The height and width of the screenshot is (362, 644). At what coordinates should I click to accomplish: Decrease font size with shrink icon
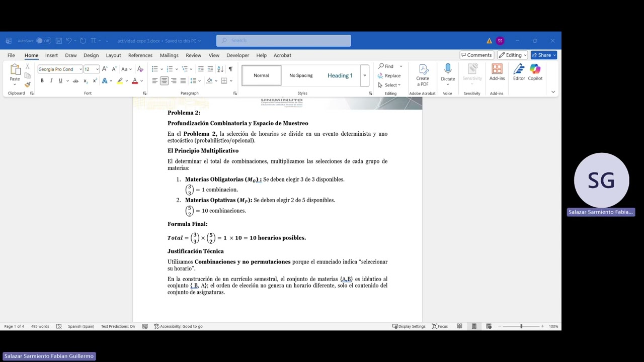coord(114,69)
